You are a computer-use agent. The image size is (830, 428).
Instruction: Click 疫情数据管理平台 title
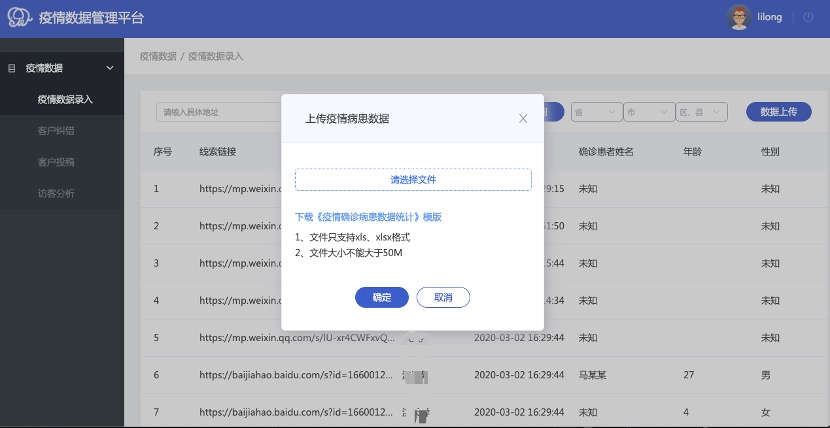(91, 18)
